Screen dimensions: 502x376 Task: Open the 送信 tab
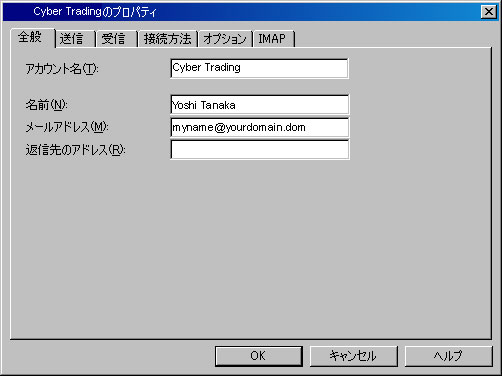[x=75, y=39]
